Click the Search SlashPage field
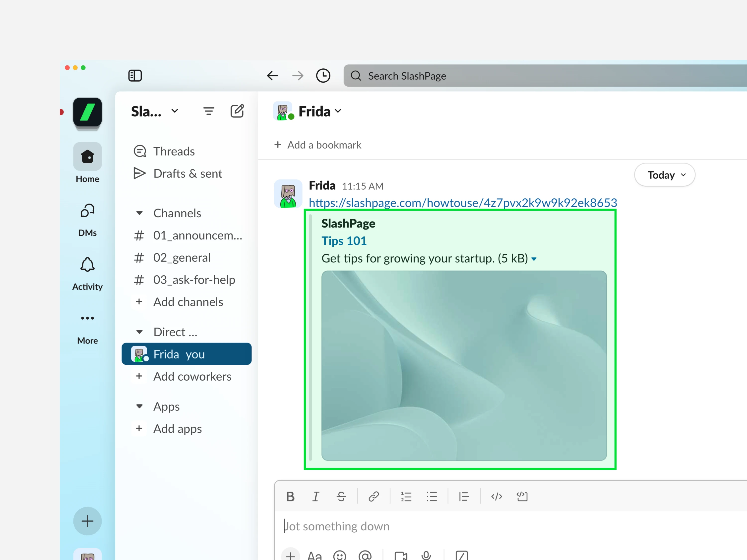 pos(545,76)
